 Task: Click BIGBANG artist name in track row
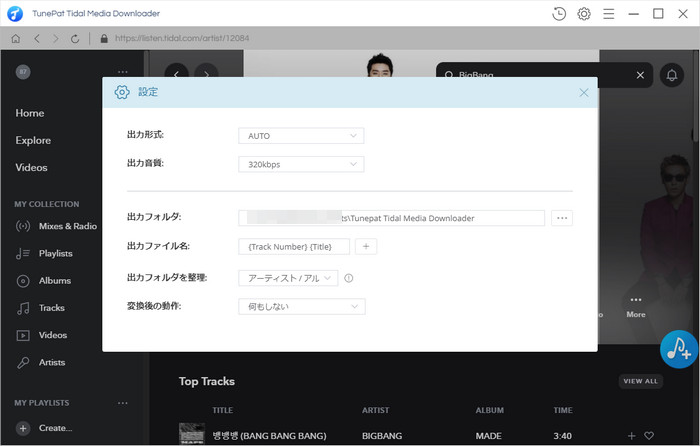click(x=382, y=436)
